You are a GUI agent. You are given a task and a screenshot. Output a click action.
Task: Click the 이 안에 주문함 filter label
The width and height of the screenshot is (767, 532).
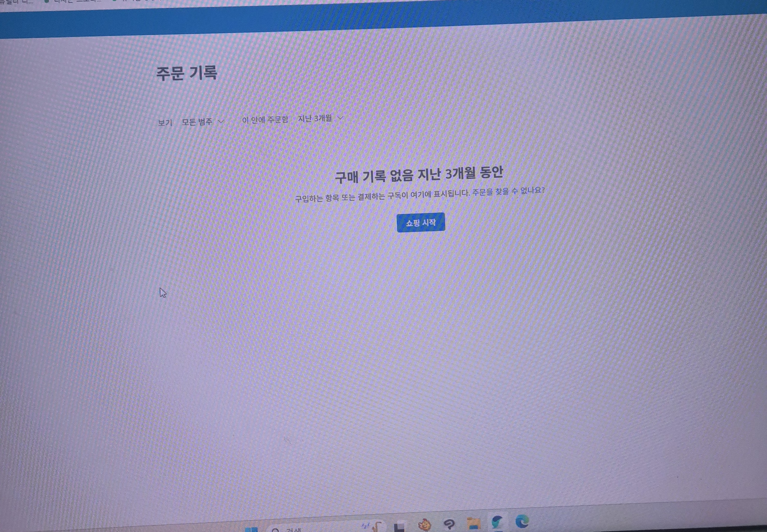click(x=266, y=120)
